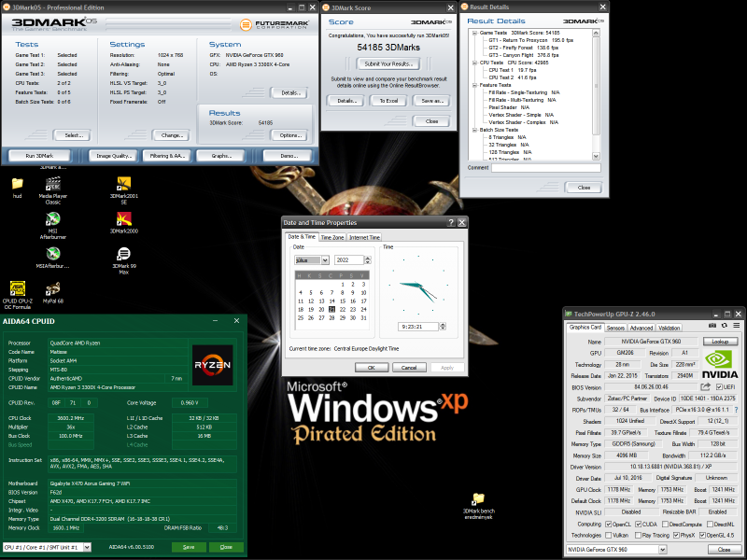Click Bus Interface question mark in GPU-Z
747x560 pixels.
tap(737, 410)
